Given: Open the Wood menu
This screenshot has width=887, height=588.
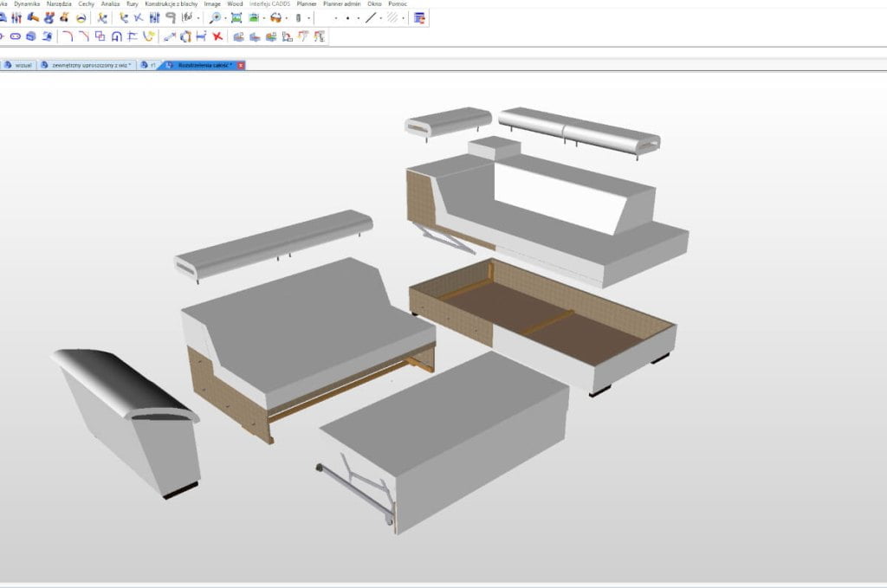Looking at the screenshot, I should pyautogui.click(x=235, y=3).
